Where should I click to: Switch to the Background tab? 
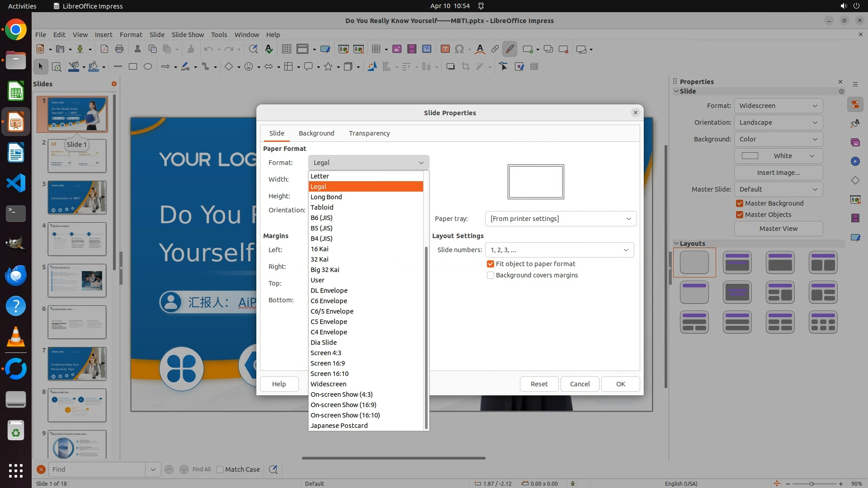pyautogui.click(x=316, y=133)
